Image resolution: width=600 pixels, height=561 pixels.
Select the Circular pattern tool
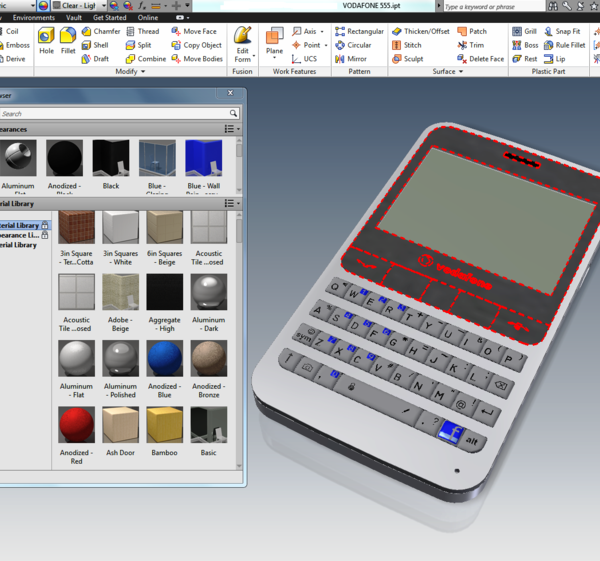(353, 45)
